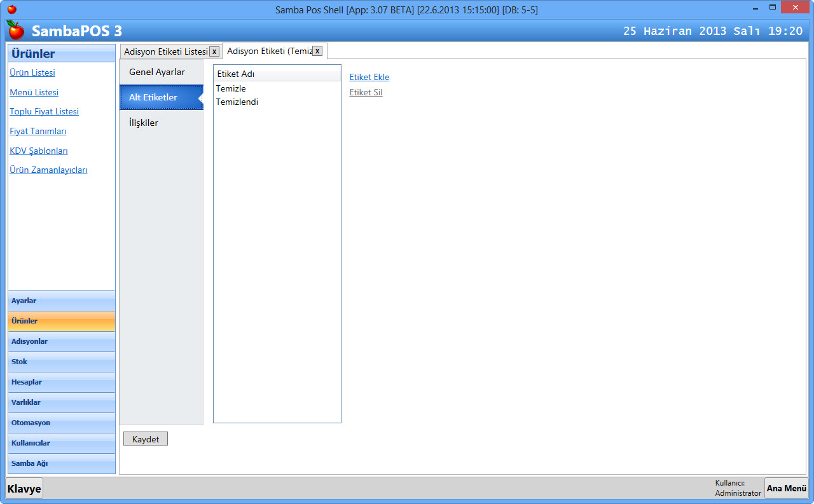
Task: Switch to Adisyon Etiketi Listesi tab
Action: pyautogui.click(x=165, y=51)
